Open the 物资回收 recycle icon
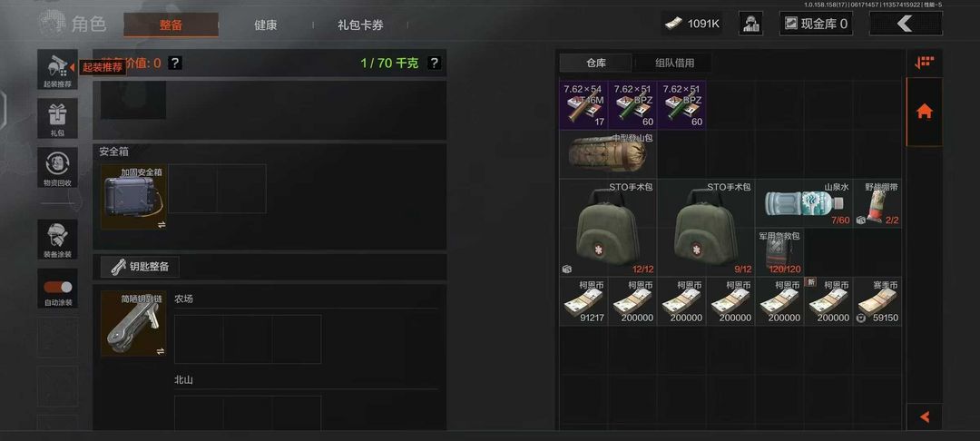Image resolution: width=980 pixels, height=441 pixels. pyautogui.click(x=57, y=167)
